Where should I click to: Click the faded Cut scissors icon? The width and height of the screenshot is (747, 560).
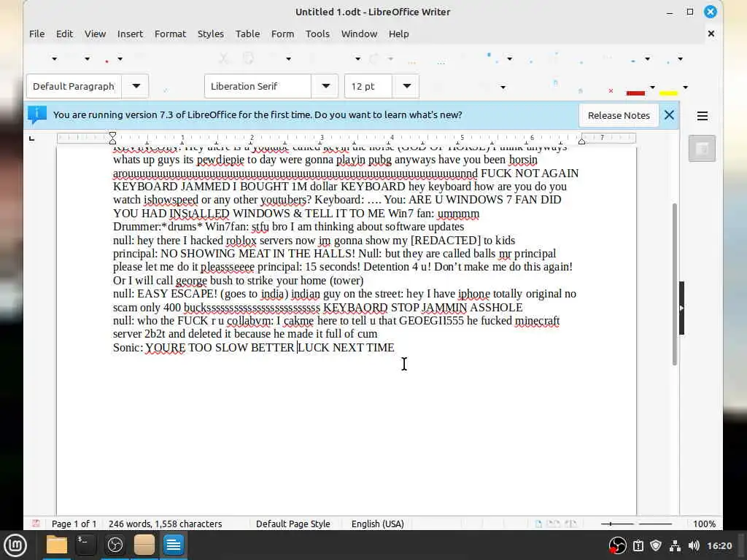[x=223, y=58]
